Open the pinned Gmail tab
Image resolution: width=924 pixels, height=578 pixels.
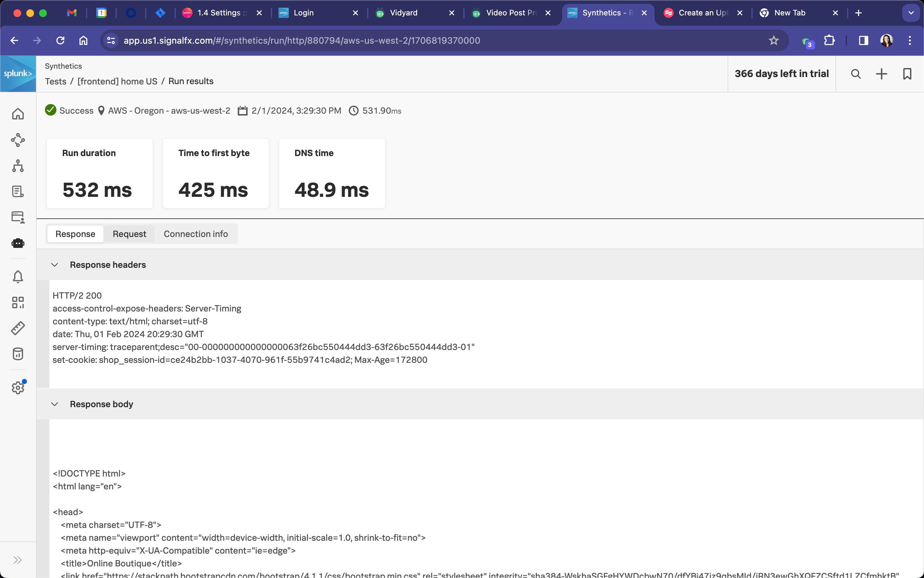[x=72, y=13]
